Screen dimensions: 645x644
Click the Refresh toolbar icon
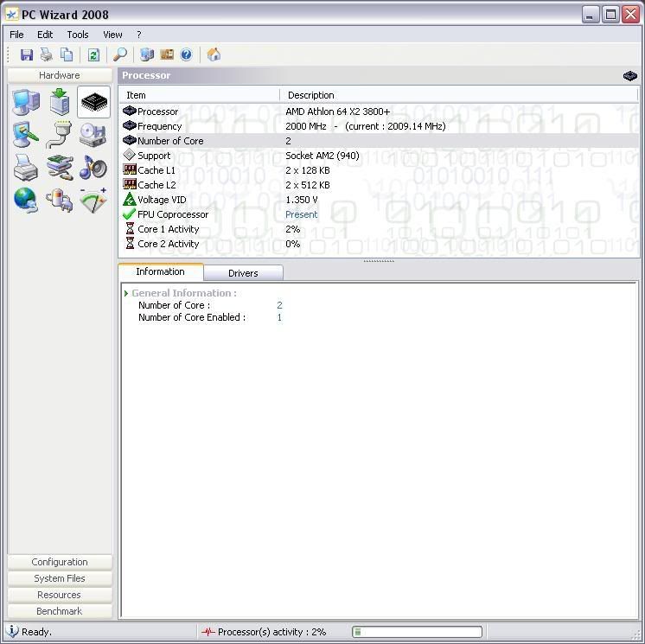pos(93,54)
